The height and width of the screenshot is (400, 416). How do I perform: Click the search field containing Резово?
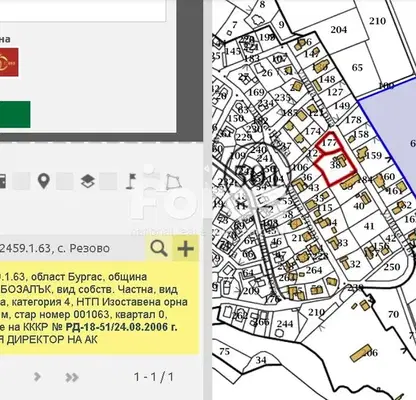[72, 248]
